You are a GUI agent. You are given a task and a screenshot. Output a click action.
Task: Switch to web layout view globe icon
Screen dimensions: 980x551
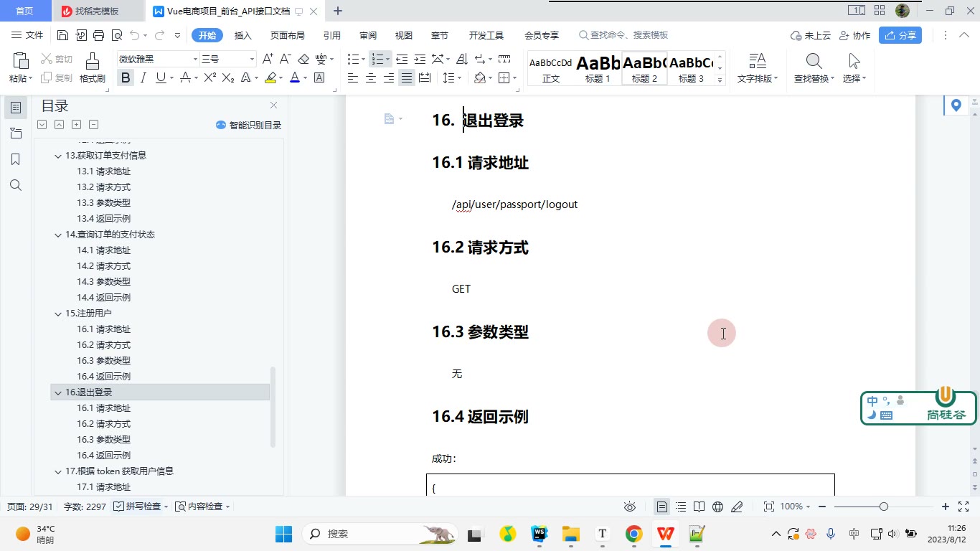pos(717,507)
